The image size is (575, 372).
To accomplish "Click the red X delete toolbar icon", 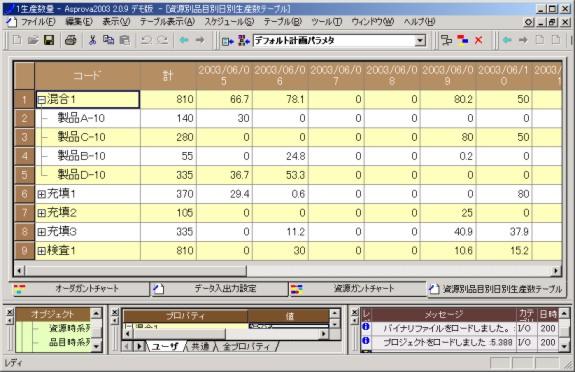I will pyautogui.click(x=479, y=40).
